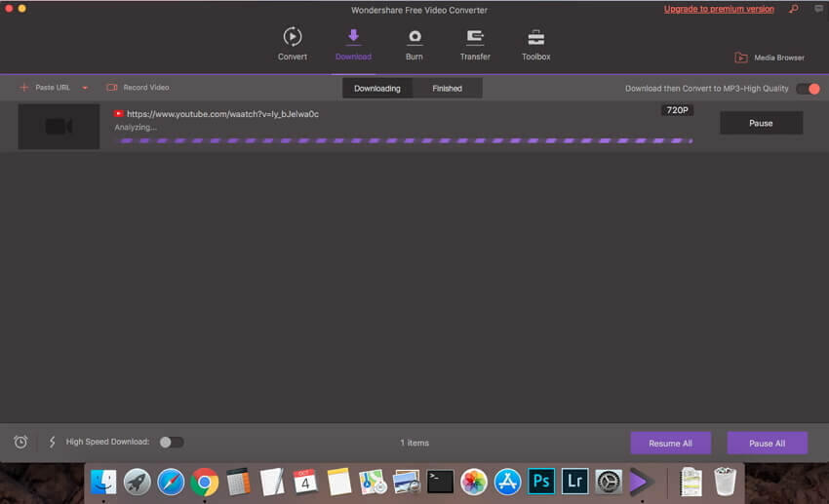Click the Paste URL plus button
Image resolution: width=829 pixels, height=504 pixels.
(23, 87)
